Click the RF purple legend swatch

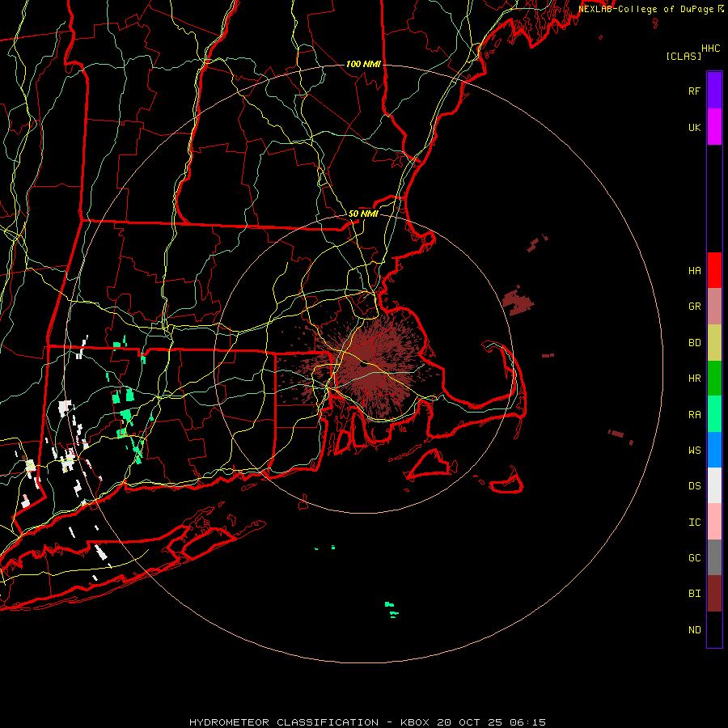coord(714,91)
